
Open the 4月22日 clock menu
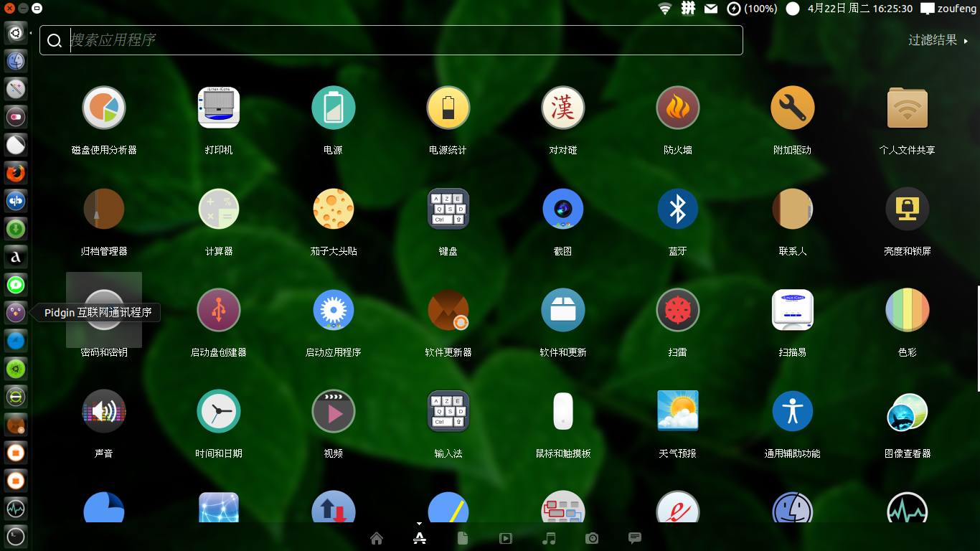click(x=860, y=9)
